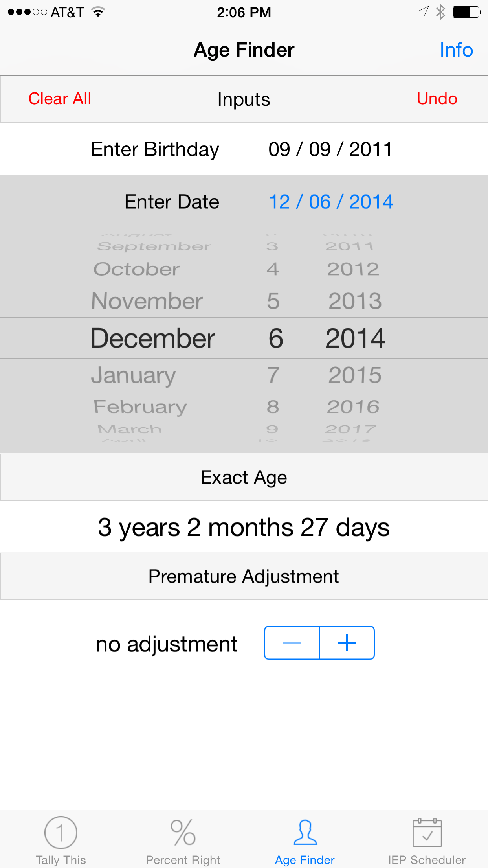Tap the blue date value 12 / 06 / 2014
Viewport: 488px width, 868px height.
331,202
